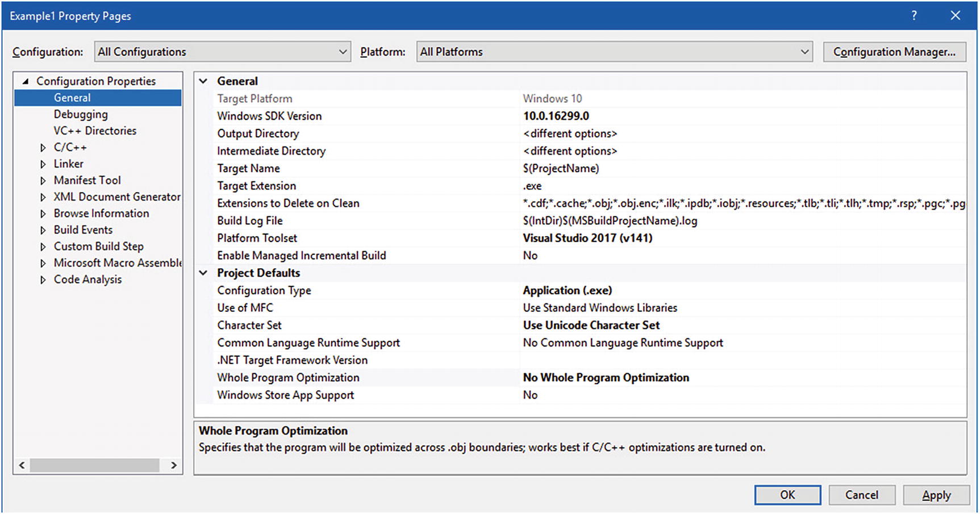Click the Character Set property value

(591, 325)
